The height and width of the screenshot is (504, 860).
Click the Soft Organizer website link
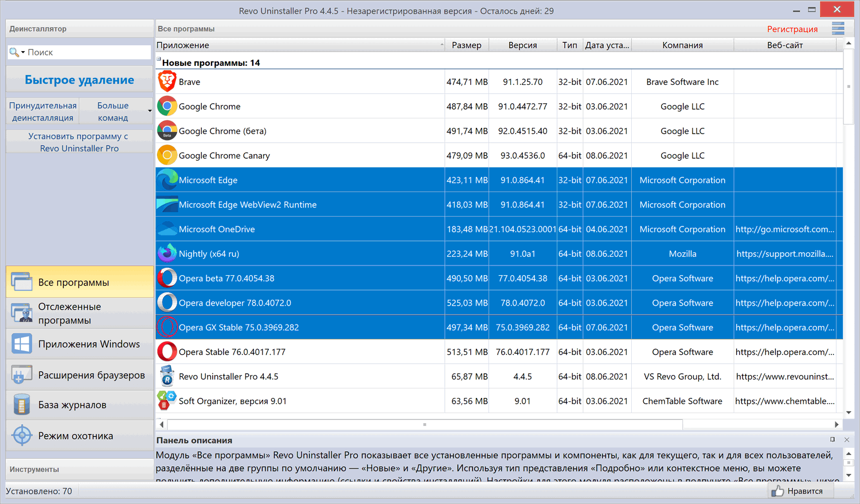tap(785, 401)
